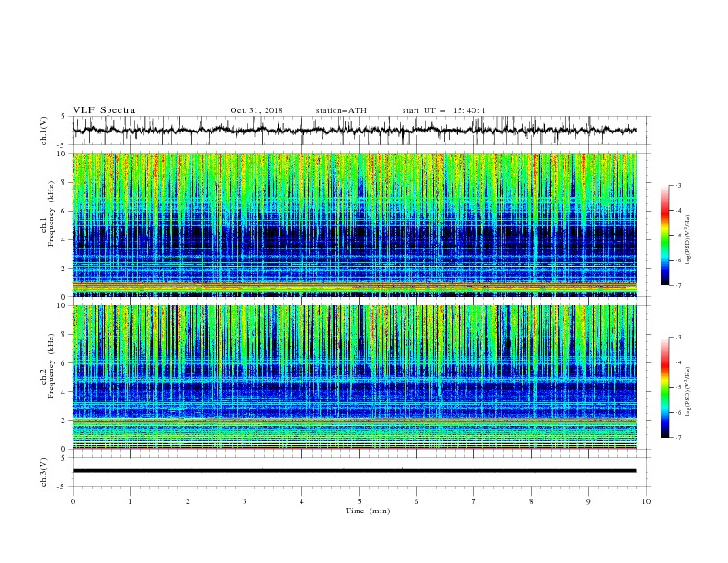Click the "-3" label on ch.1 colorbar
Screen dimensions: 728x563
pos(677,185)
